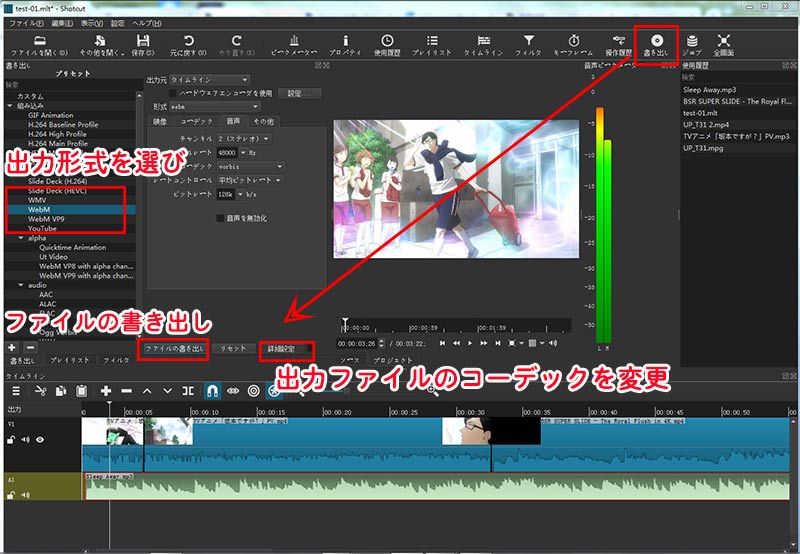Open the ヘルプ(H) menu

pos(147,23)
